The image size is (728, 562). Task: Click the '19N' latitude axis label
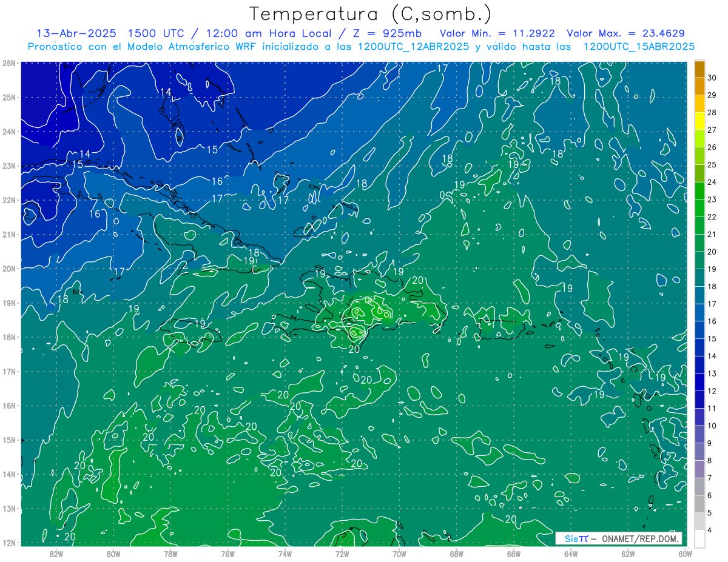pos(9,303)
